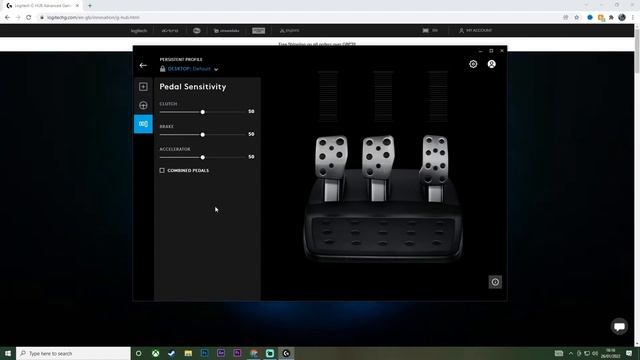Image resolution: width=640 pixels, height=360 pixels.
Task: Open the Windows notification center
Action: [x=629, y=353]
